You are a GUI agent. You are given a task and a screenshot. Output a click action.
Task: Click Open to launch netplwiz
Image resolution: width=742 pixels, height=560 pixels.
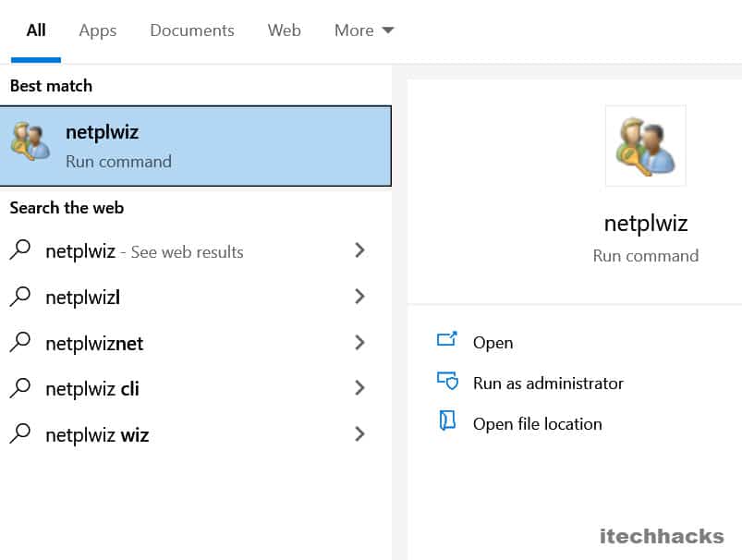pyautogui.click(x=493, y=342)
